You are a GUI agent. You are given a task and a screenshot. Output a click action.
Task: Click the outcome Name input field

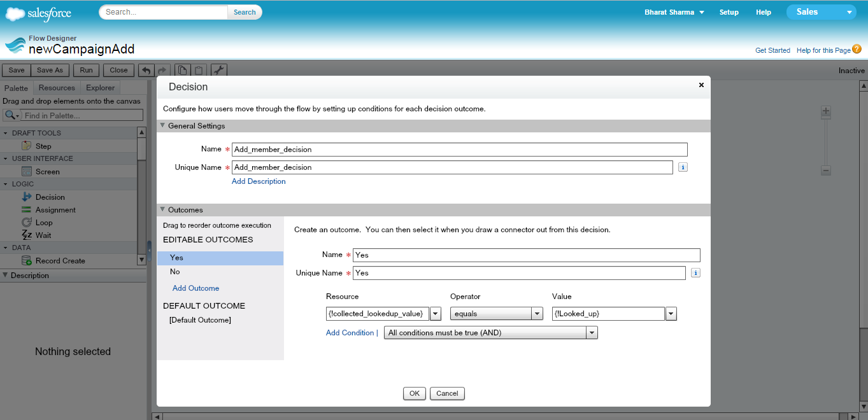tap(526, 255)
